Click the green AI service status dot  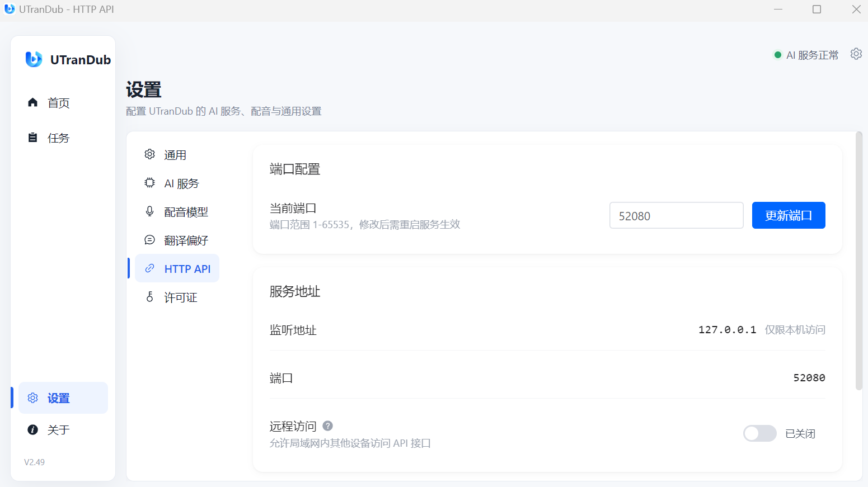coord(777,55)
